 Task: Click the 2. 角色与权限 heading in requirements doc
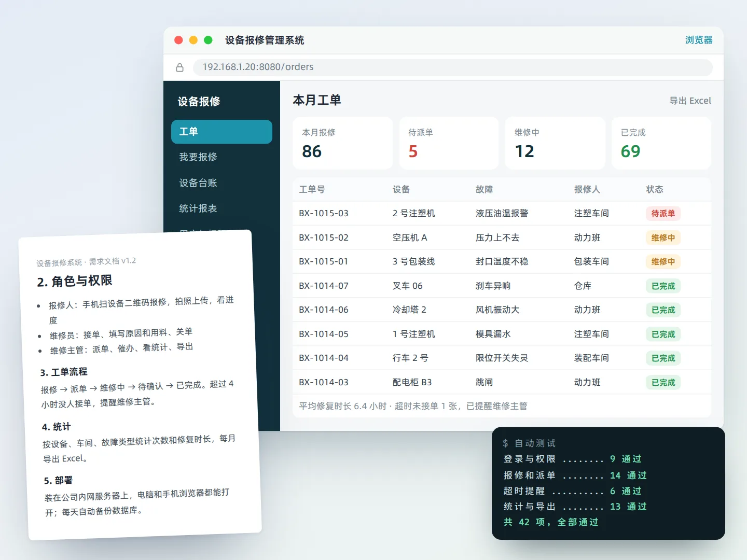click(75, 281)
